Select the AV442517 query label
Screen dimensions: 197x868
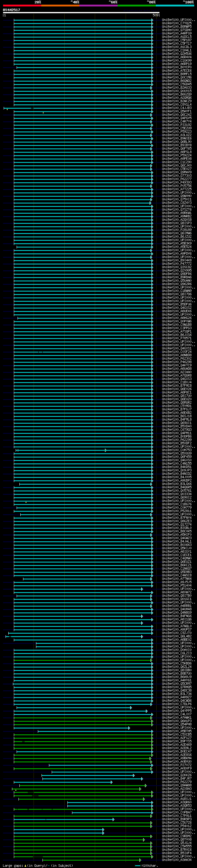(x=11, y=10)
